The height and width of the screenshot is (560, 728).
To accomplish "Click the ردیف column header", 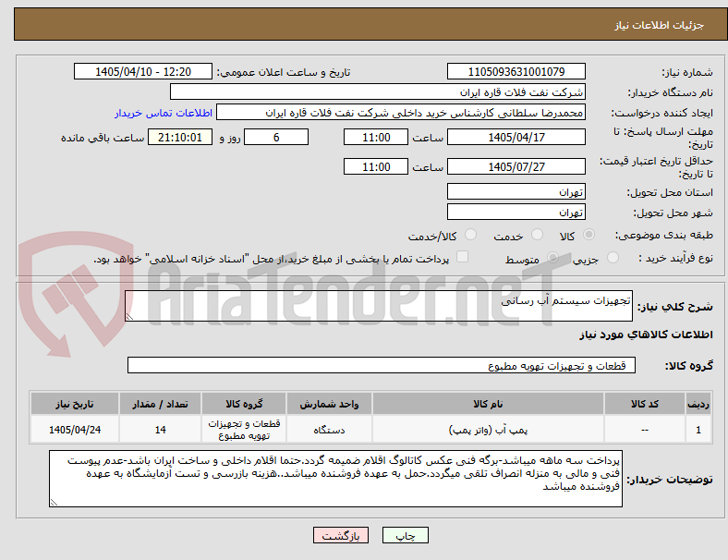I will click(698, 404).
